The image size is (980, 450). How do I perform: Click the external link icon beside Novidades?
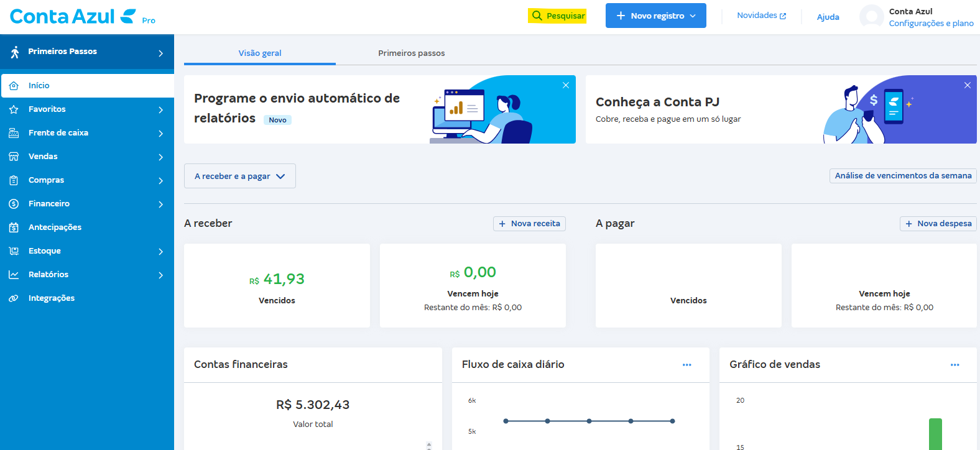click(x=783, y=16)
